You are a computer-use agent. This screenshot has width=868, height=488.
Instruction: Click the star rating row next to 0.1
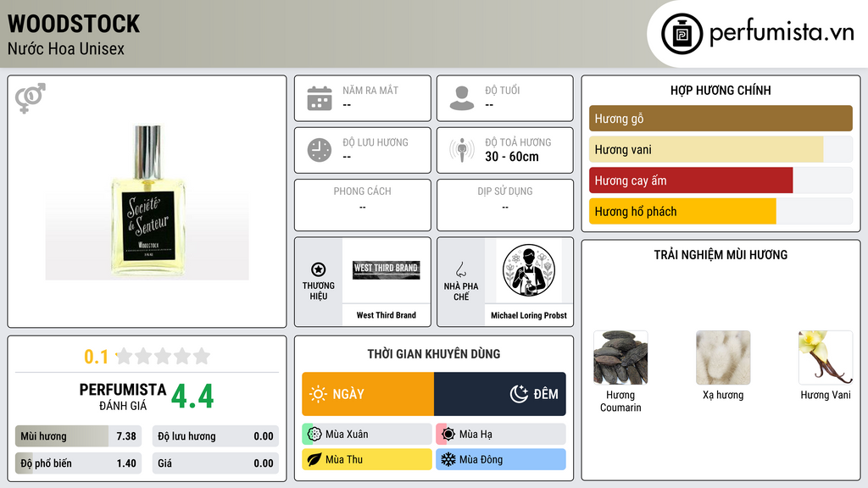click(164, 356)
